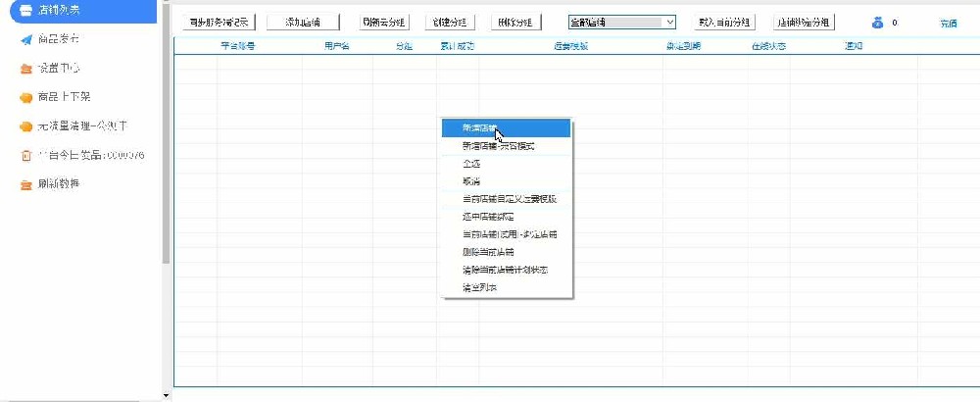Click the blue money bag balance icon

tap(877, 22)
